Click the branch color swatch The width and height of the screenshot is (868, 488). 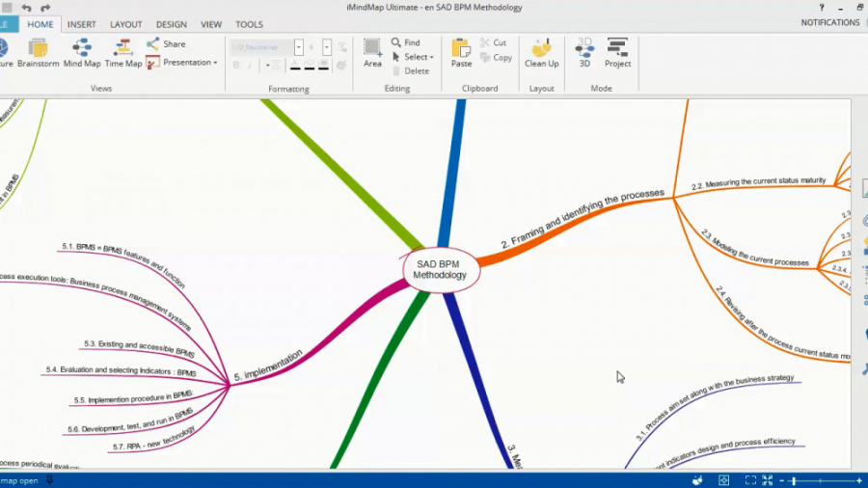tap(310, 66)
